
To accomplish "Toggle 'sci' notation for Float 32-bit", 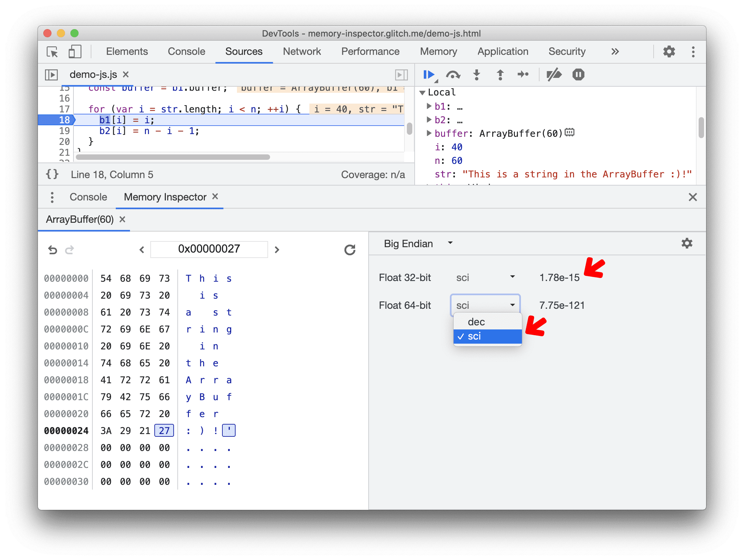I will click(483, 277).
